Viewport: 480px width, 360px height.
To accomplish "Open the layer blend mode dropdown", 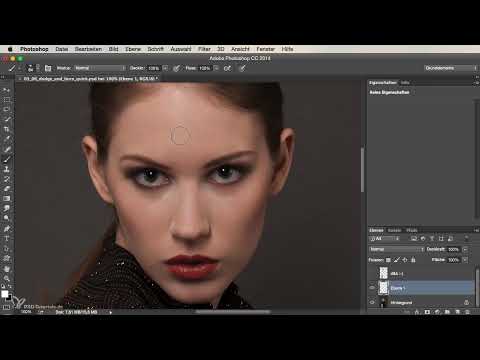I will pos(397,249).
